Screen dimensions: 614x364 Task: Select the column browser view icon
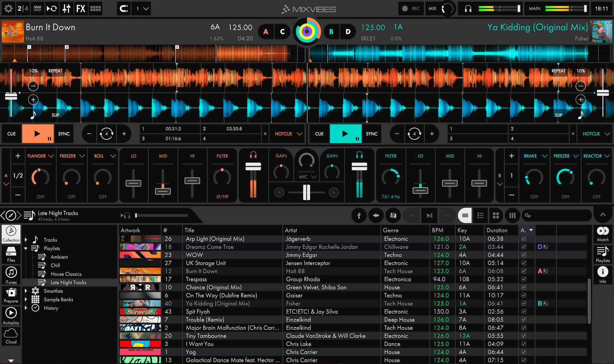pyautogui.click(x=512, y=215)
